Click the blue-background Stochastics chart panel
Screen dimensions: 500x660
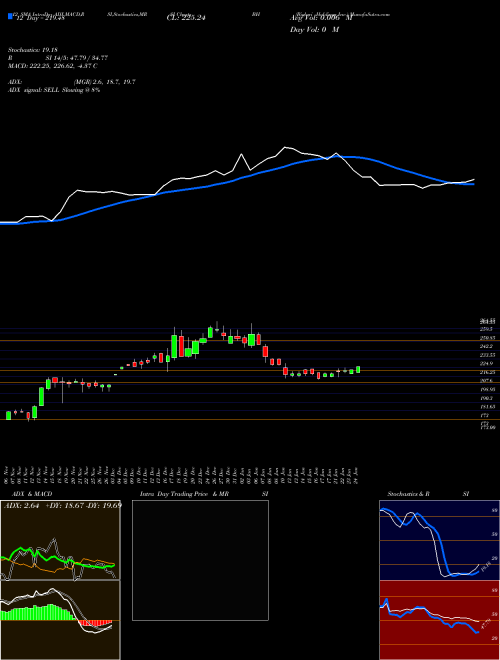439,540
